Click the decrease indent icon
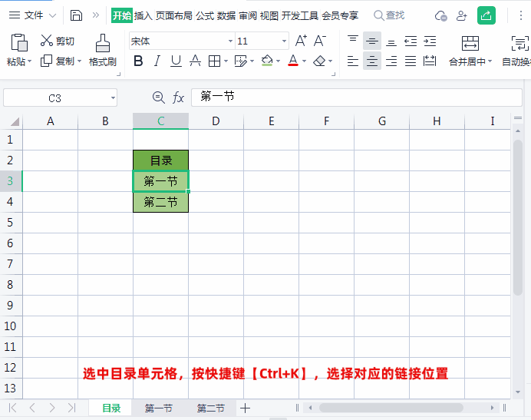Image resolution: width=531 pixels, height=420 pixels. coord(411,41)
